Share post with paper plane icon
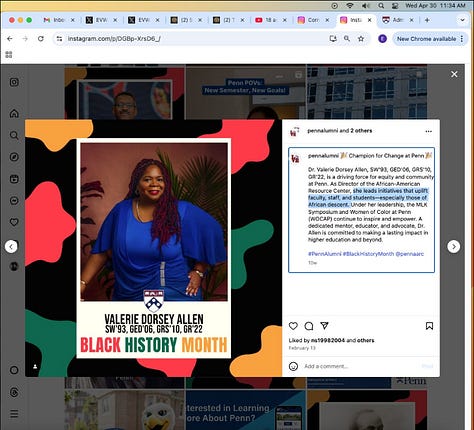 coord(324,326)
